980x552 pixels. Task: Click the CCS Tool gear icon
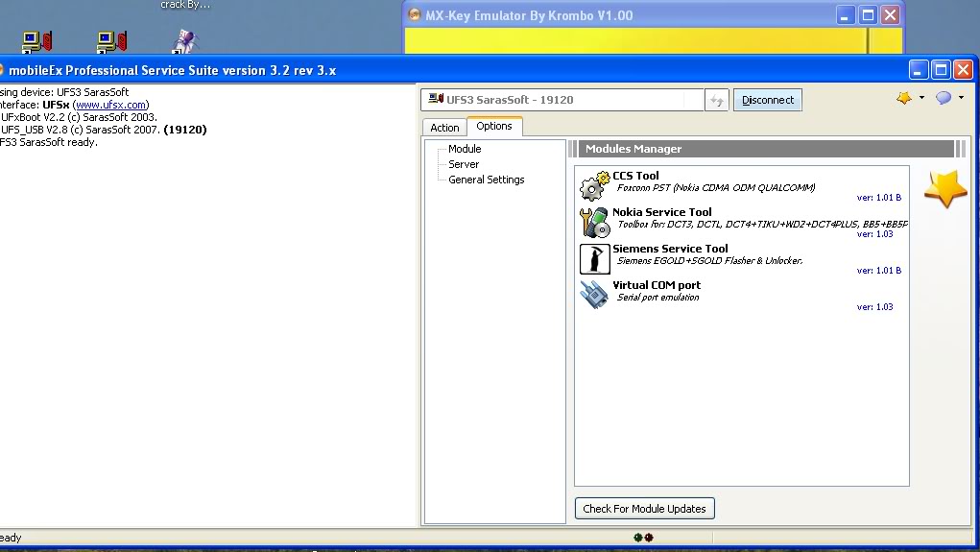(x=594, y=185)
